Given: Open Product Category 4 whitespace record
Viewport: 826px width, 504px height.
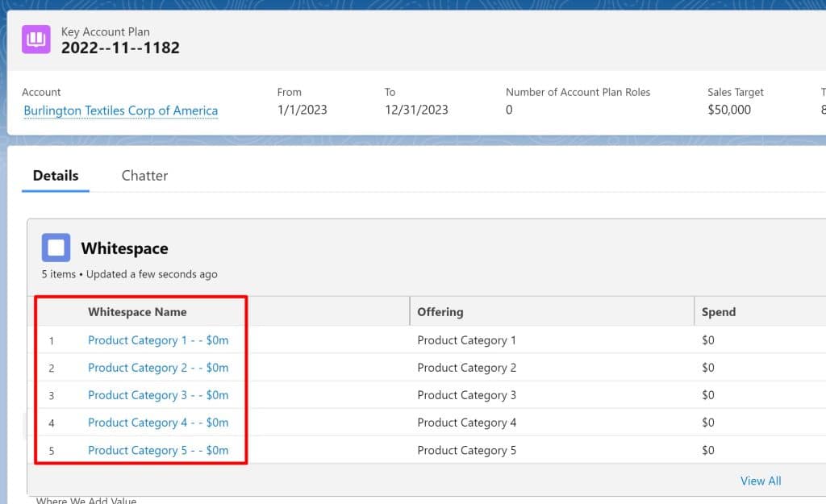Looking at the screenshot, I should coord(158,423).
